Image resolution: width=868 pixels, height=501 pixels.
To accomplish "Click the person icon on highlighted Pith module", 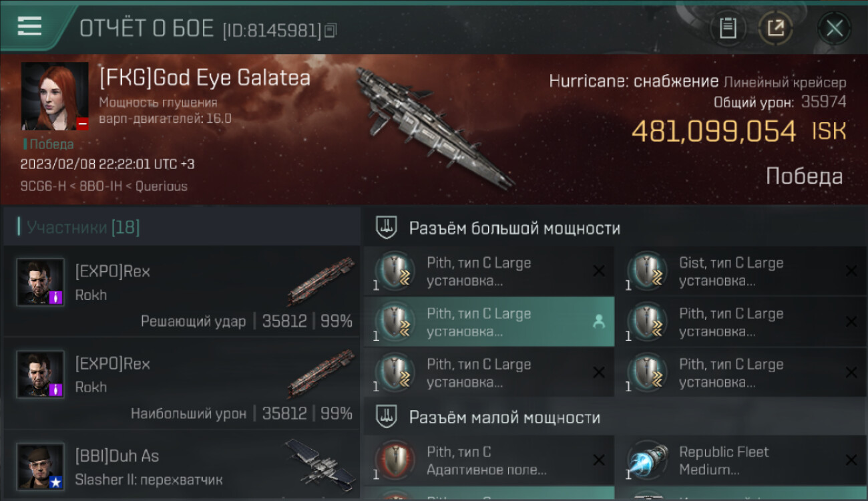I will (x=599, y=322).
